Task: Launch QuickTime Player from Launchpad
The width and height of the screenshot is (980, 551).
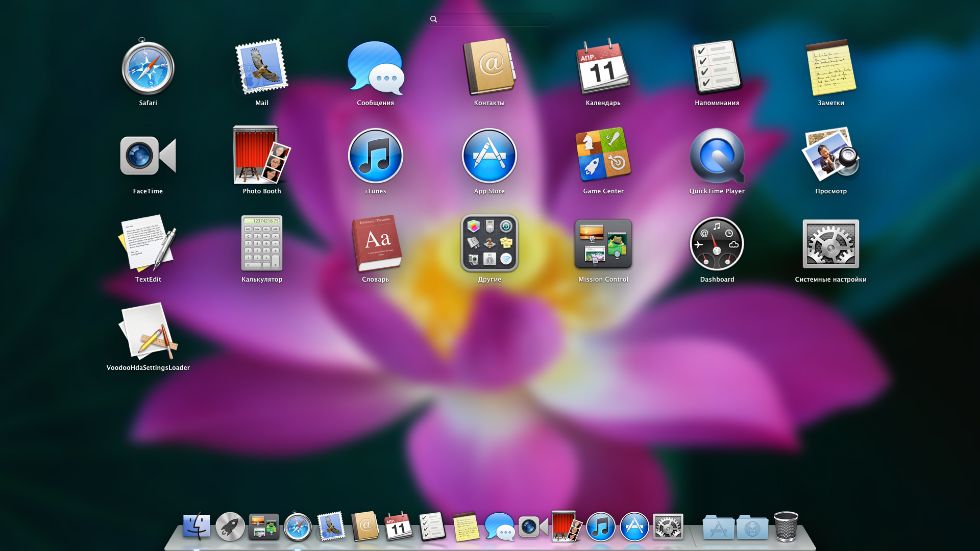Action: tap(717, 156)
